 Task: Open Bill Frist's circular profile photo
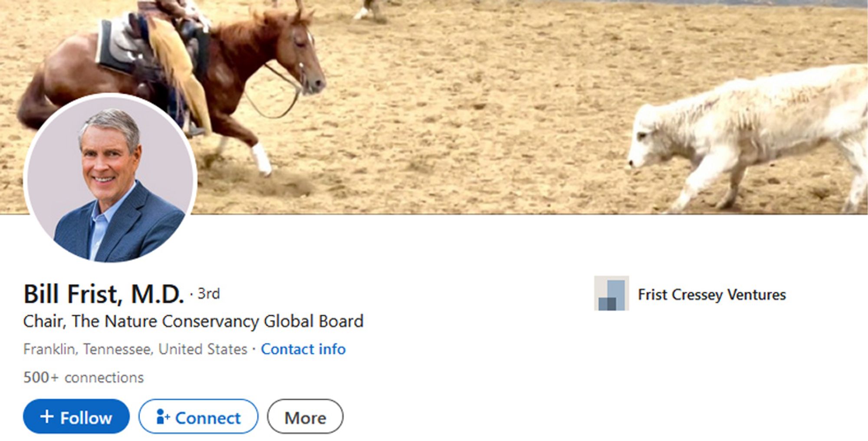click(x=110, y=179)
